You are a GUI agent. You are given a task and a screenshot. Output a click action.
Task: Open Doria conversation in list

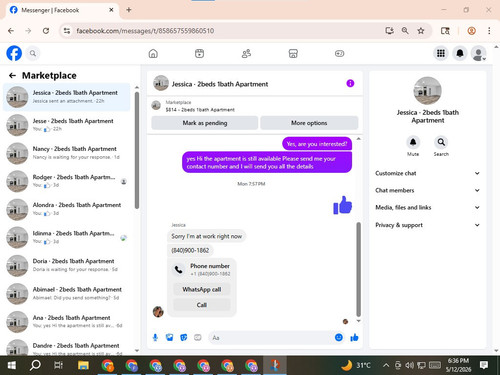pyautogui.click(x=67, y=265)
